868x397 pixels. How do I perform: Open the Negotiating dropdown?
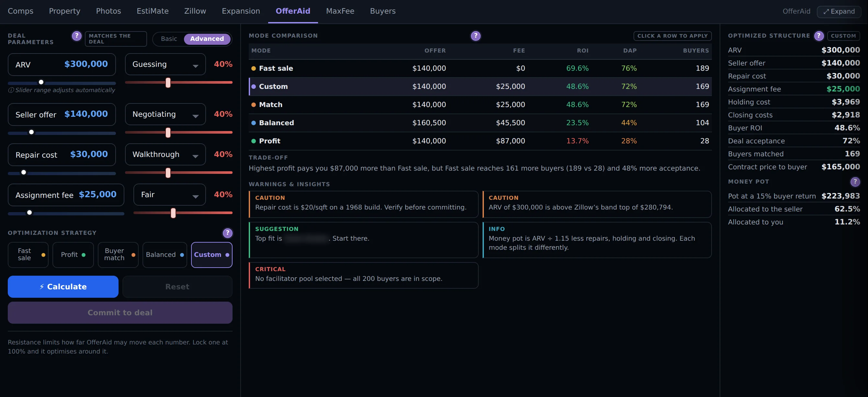click(x=165, y=114)
